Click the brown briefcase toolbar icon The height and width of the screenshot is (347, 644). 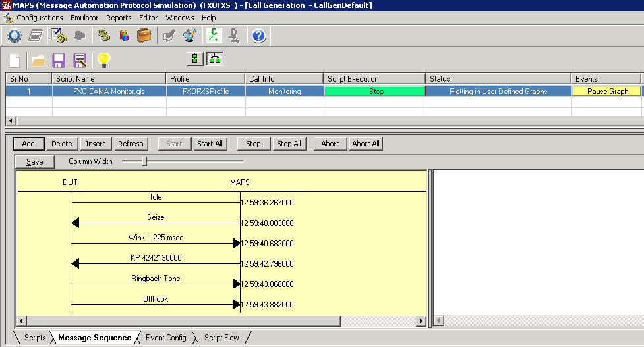point(144,36)
